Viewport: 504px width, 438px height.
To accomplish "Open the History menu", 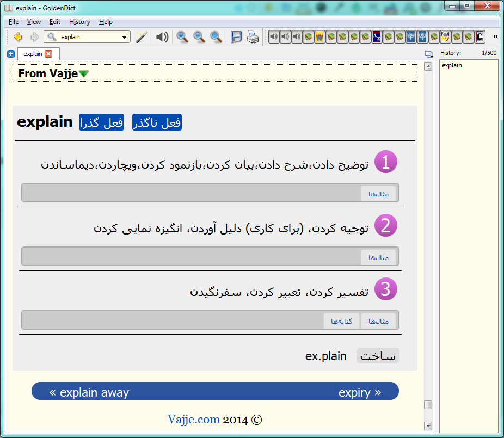I will [79, 22].
